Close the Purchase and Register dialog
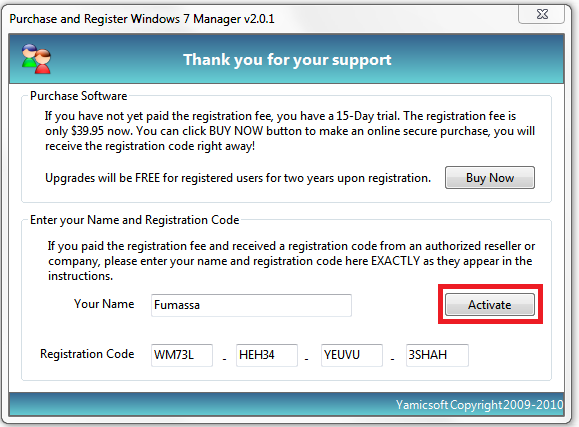 (541, 14)
